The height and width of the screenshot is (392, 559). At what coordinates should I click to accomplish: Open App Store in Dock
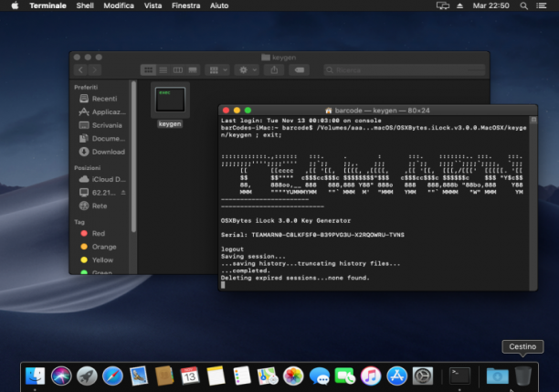tap(396, 376)
